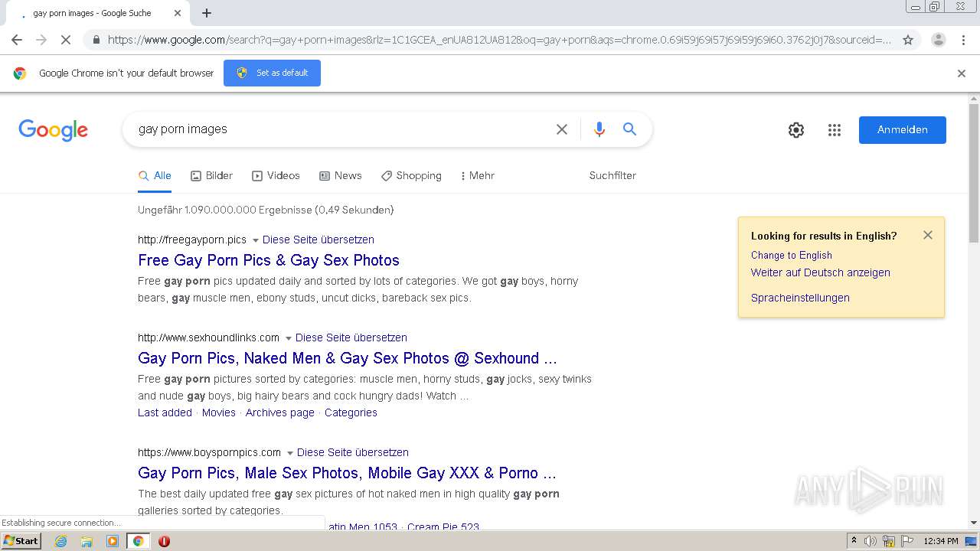Image resolution: width=980 pixels, height=551 pixels.
Task: Open the Categories sitelink
Action: [x=351, y=412]
